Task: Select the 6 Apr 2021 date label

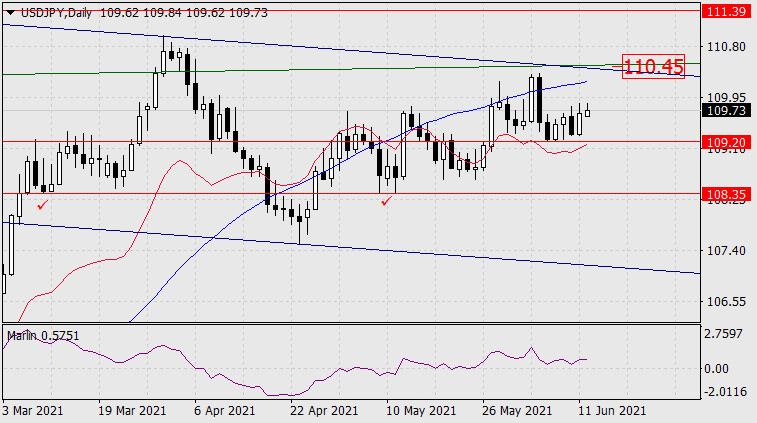Action: tap(224, 411)
